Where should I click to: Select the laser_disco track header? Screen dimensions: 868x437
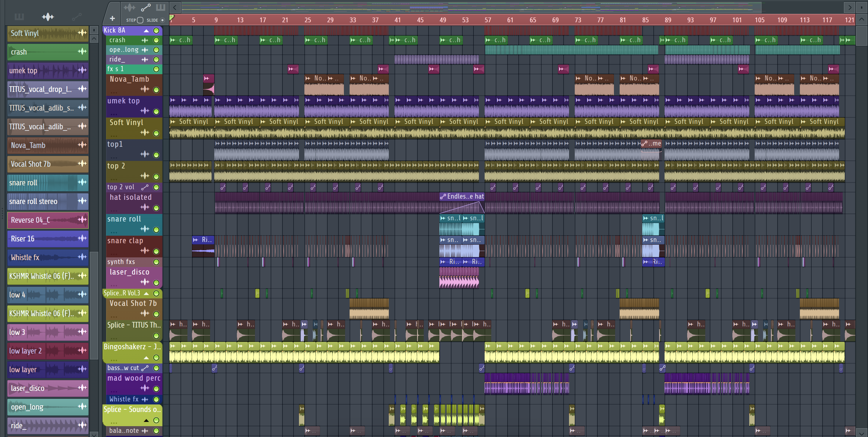click(134, 277)
